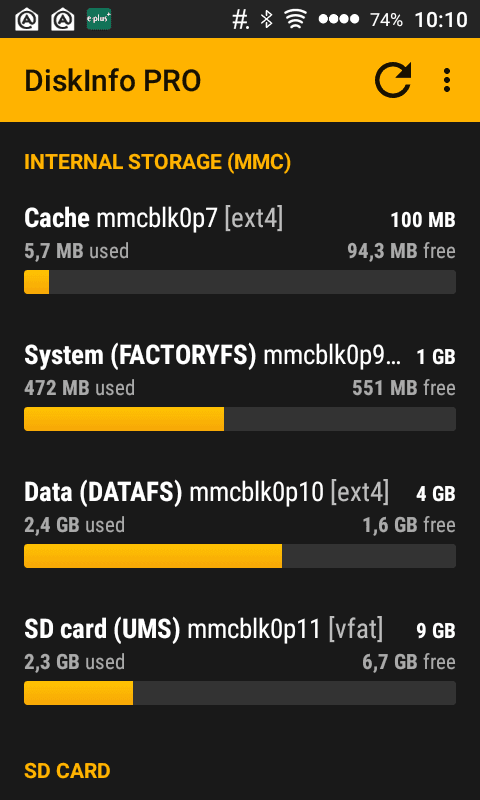Open the three-dot overflow menu
The width and height of the screenshot is (480, 800).
(447, 80)
